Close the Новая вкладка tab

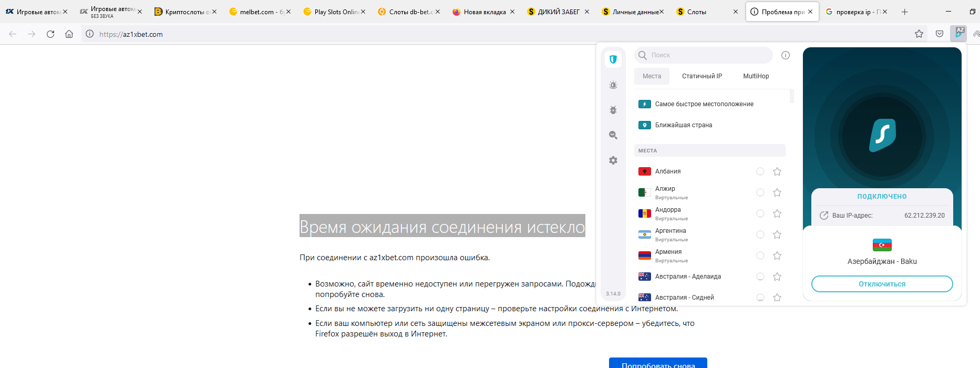pos(512,12)
